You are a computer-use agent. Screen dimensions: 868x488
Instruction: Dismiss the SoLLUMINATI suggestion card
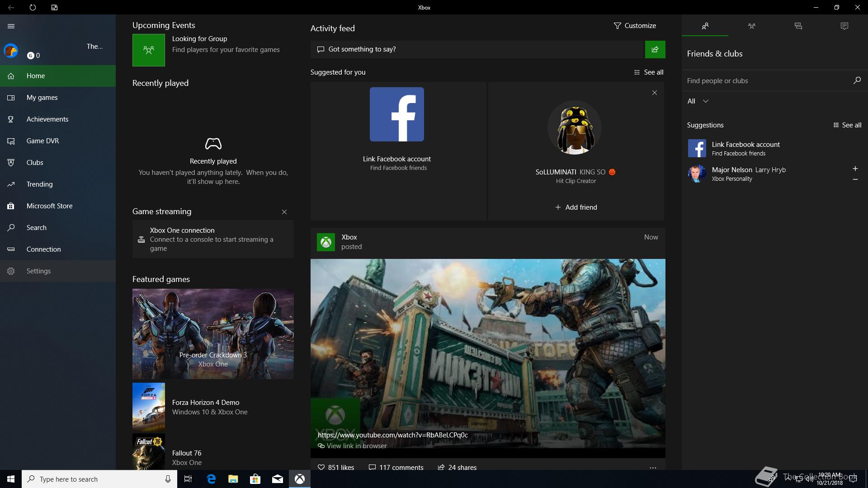click(655, 93)
